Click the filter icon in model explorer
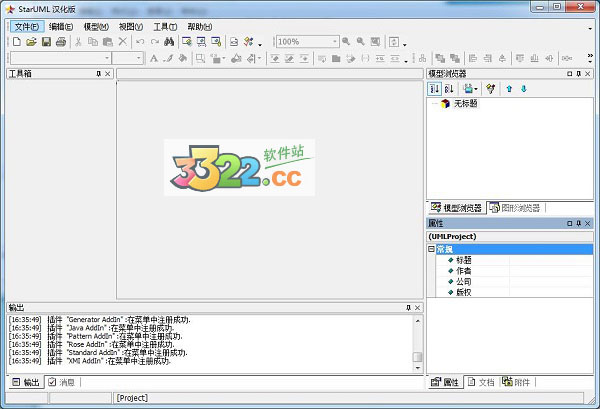600x409 pixels. click(491, 89)
